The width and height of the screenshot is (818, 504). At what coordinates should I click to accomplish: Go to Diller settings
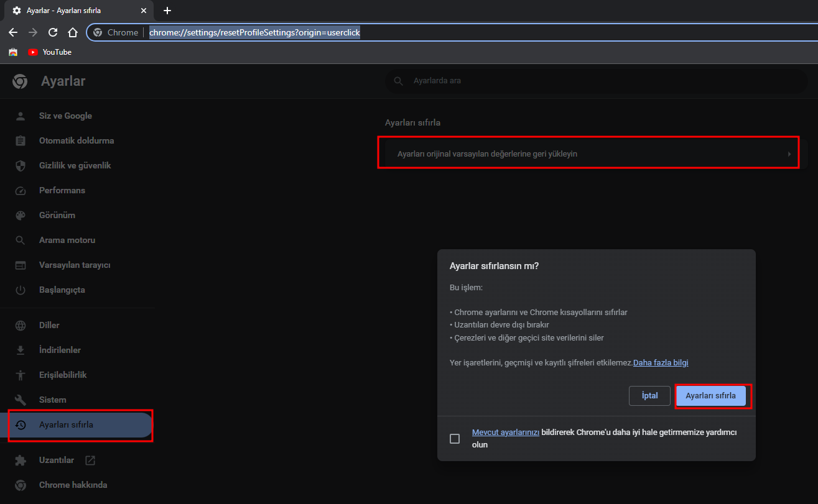pyautogui.click(x=49, y=325)
